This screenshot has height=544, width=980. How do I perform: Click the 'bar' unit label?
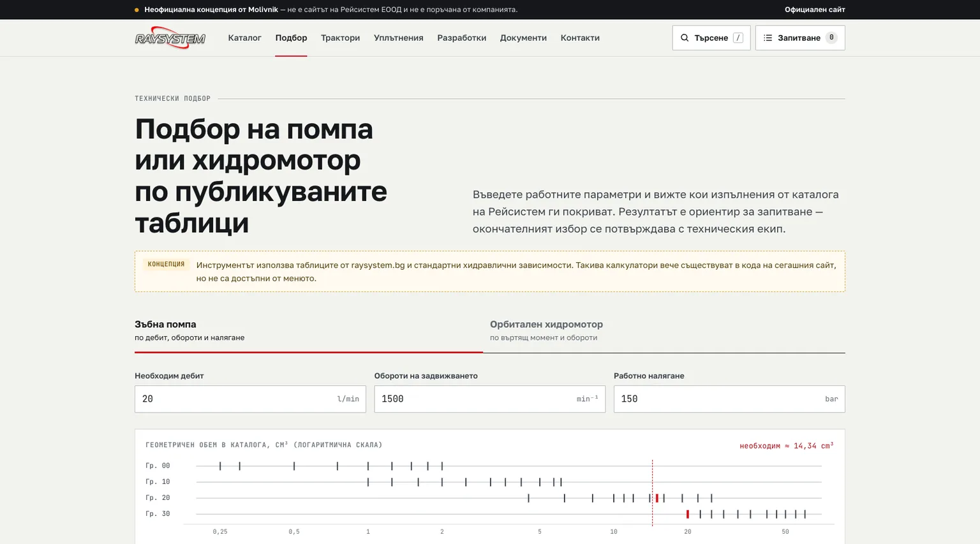click(x=831, y=399)
